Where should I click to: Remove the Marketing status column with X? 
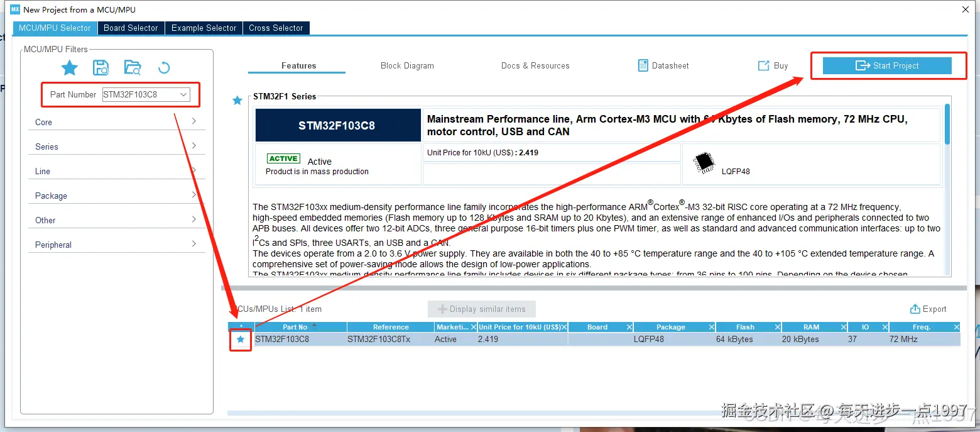pos(472,327)
